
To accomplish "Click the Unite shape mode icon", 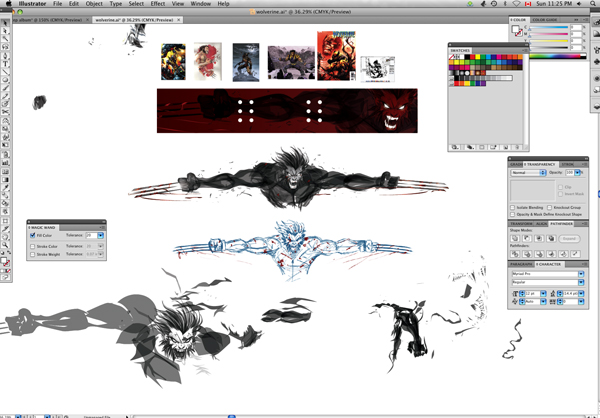I will pos(515,238).
